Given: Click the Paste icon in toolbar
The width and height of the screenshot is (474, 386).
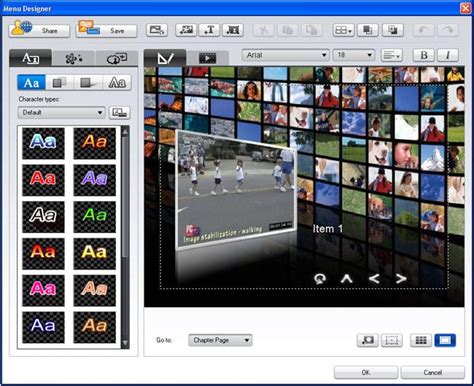Looking at the screenshot, I should pos(312,30).
